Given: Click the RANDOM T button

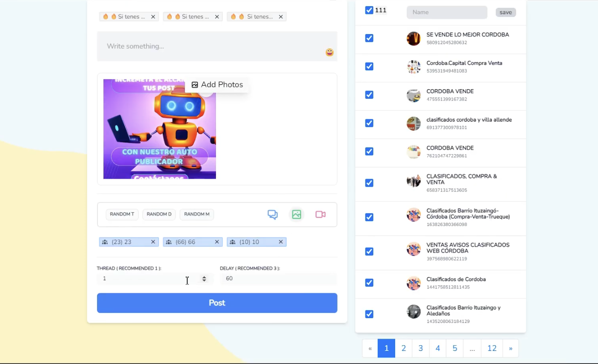Looking at the screenshot, I should click(x=122, y=215).
